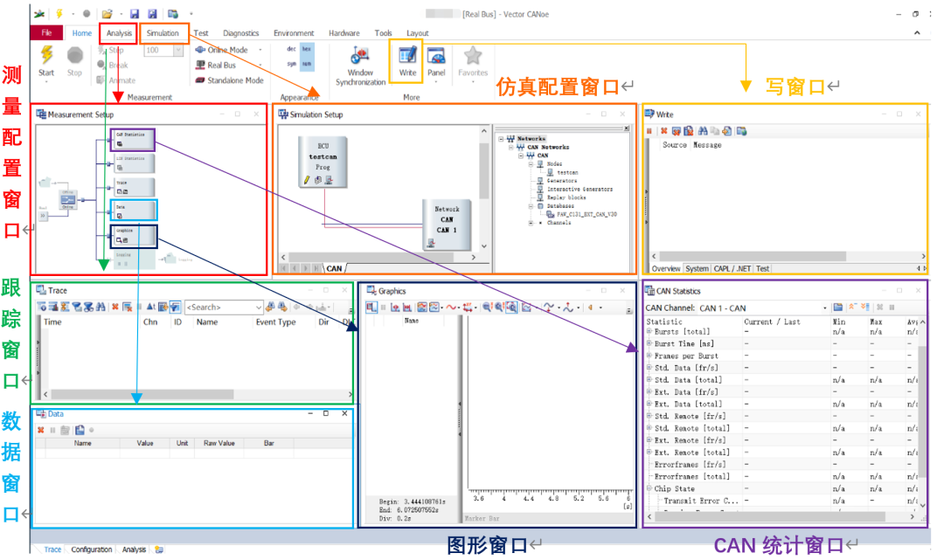Click the CAN Statistics block in Measurement Setup
The height and width of the screenshot is (560, 944).
click(x=133, y=140)
